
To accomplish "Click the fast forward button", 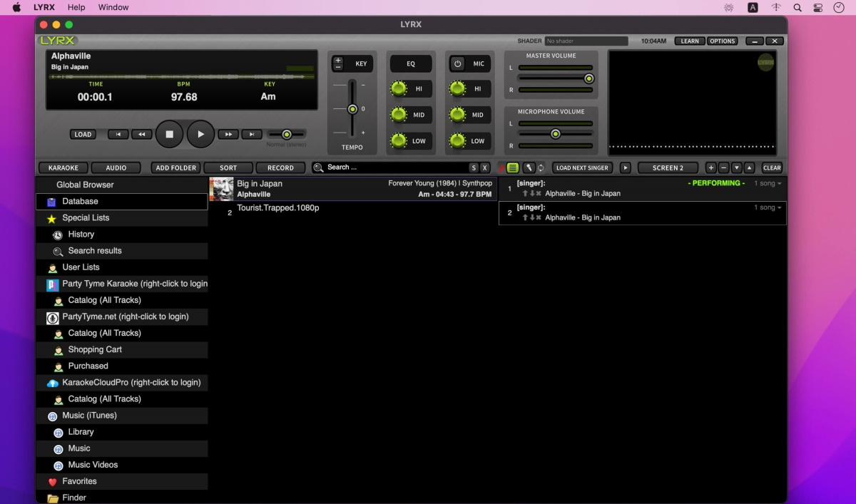I will 228,134.
